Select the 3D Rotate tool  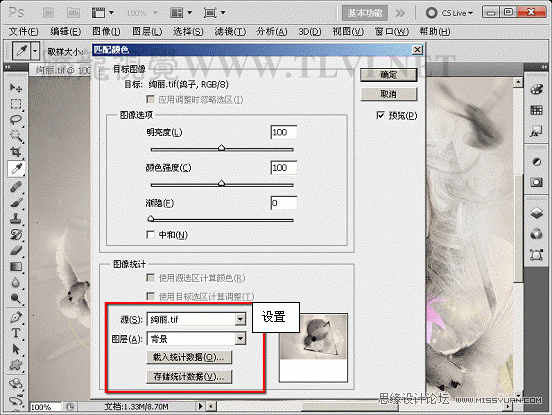16,383
